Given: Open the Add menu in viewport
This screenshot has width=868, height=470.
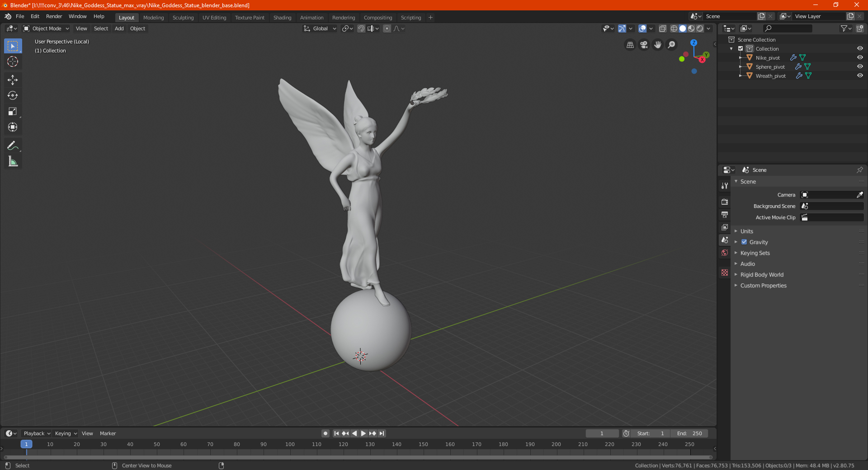Looking at the screenshot, I should (x=119, y=28).
